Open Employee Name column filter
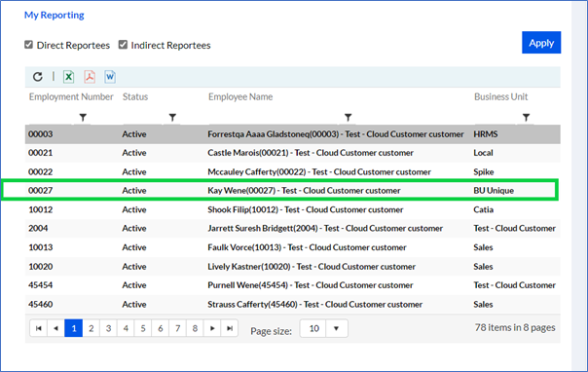The width and height of the screenshot is (588, 372). tap(348, 118)
